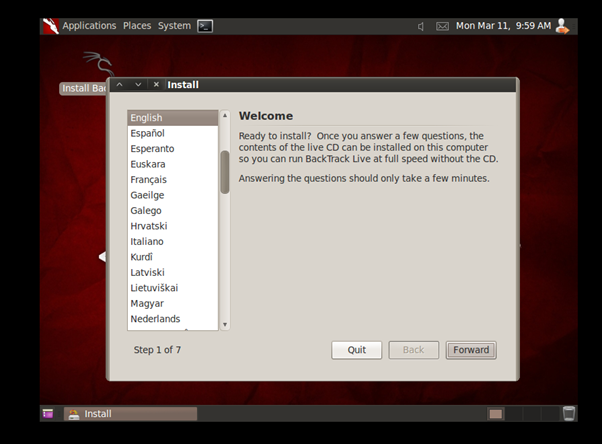Select Italiano in the language list
The height and width of the screenshot is (444, 602).
coord(173,242)
